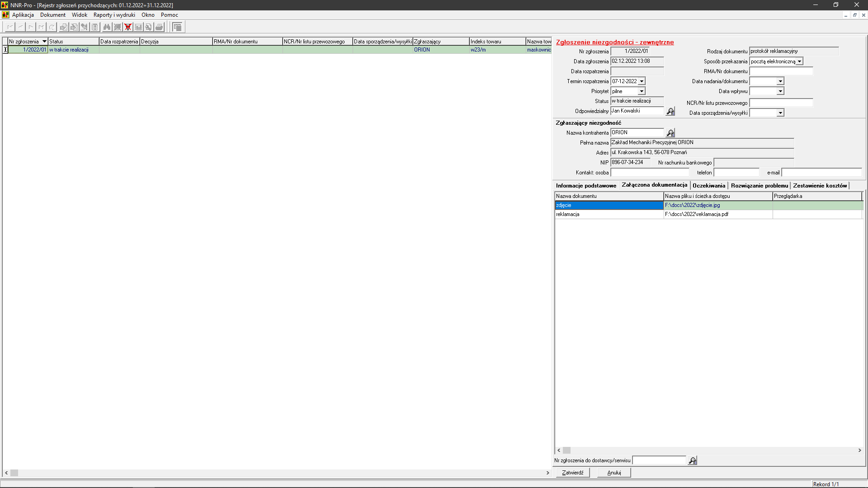
Task: Click the documents list horizontal scrollbar thumb
Action: (566, 450)
